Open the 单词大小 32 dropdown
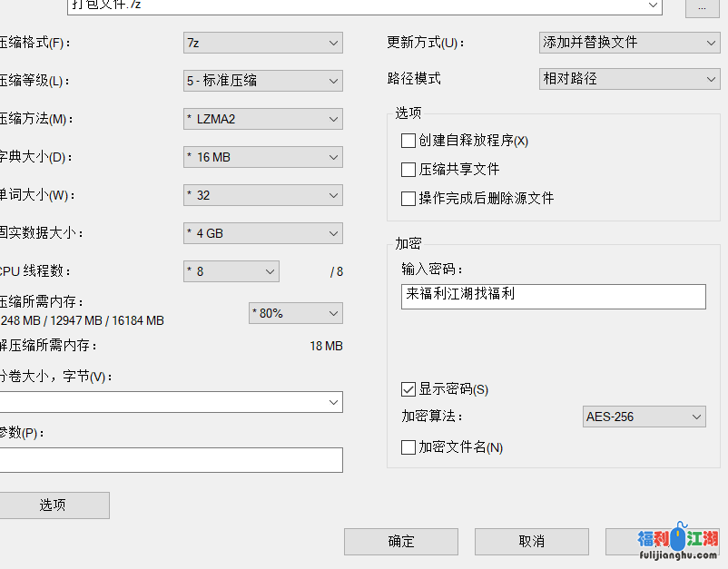 262,194
